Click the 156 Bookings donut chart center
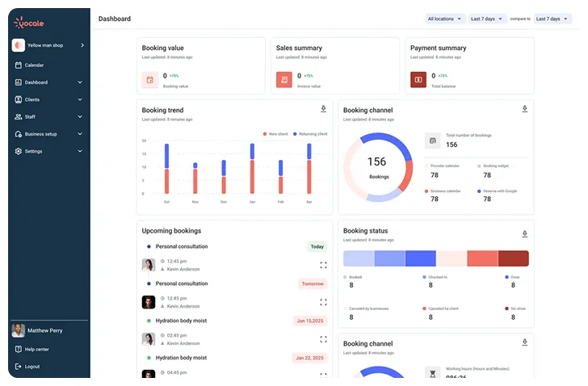This screenshot has width=588, height=386. coord(378,167)
